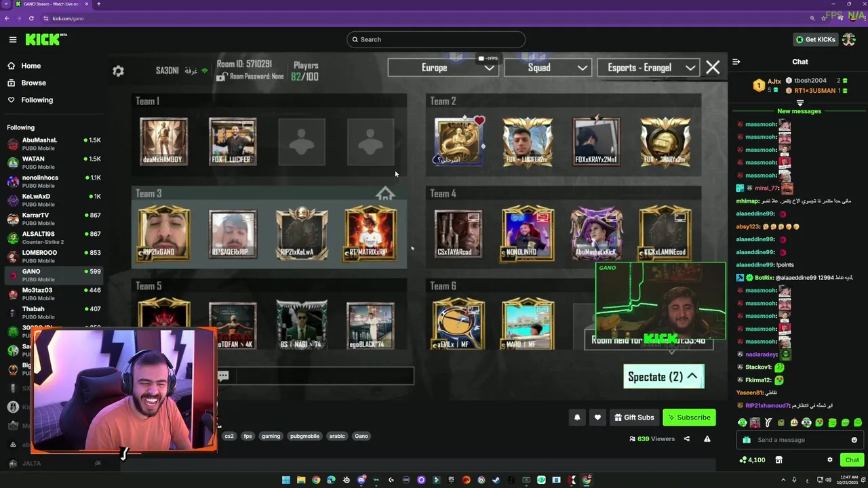Click the Get KICKs button
The width and height of the screenshot is (868, 488).
coord(814,39)
